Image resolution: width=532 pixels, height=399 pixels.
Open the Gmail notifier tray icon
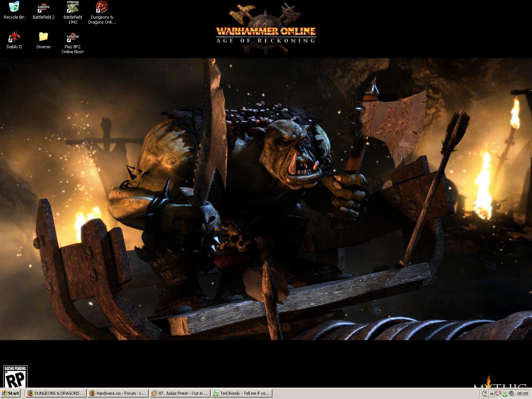pos(498,394)
